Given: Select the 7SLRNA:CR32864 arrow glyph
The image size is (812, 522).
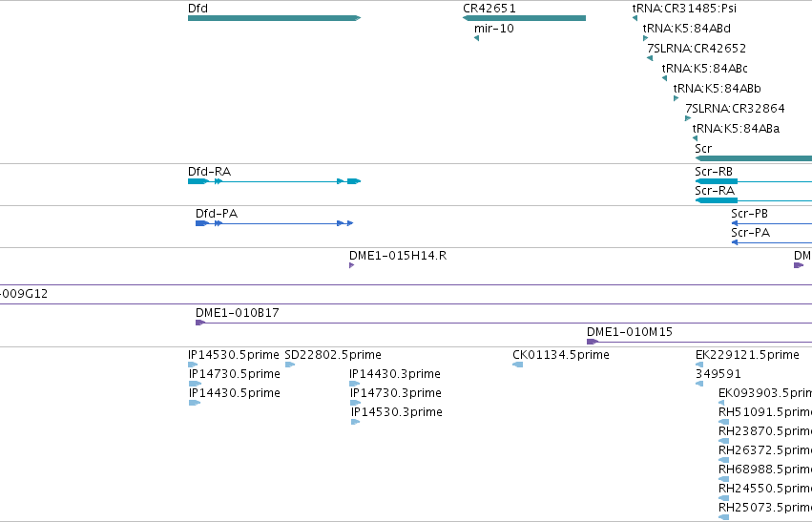Looking at the screenshot, I should click(x=688, y=118).
